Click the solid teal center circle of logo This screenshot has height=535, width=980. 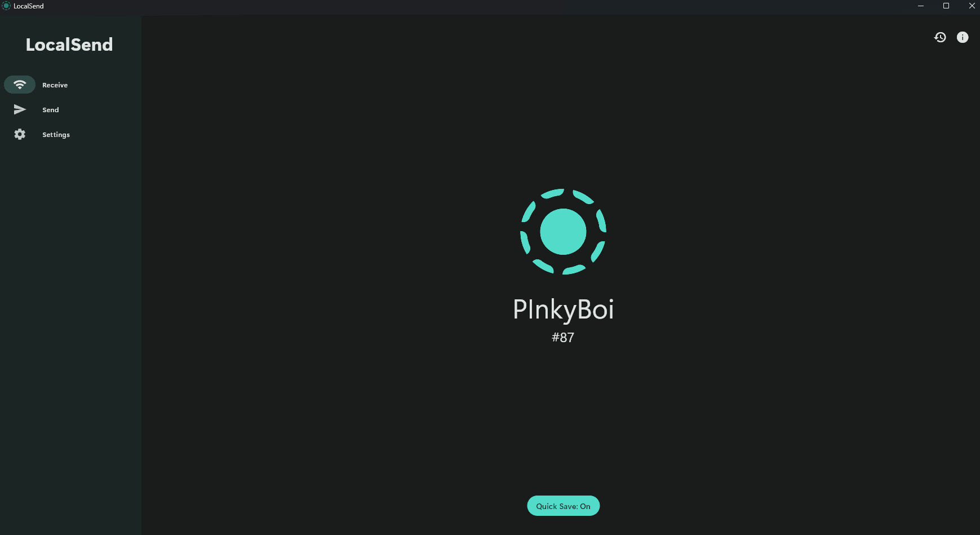[563, 232]
